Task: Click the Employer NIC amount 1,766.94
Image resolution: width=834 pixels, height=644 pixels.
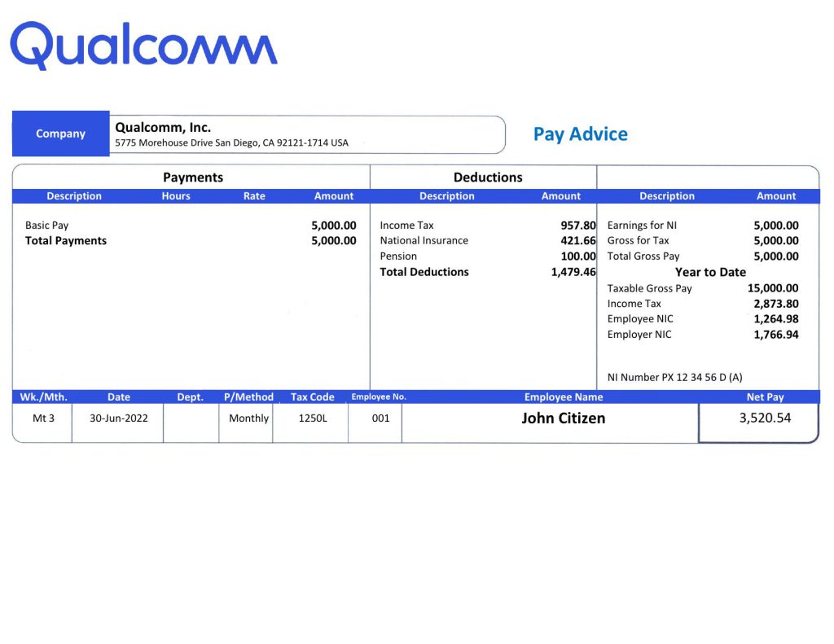Action: (x=775, y=335)
